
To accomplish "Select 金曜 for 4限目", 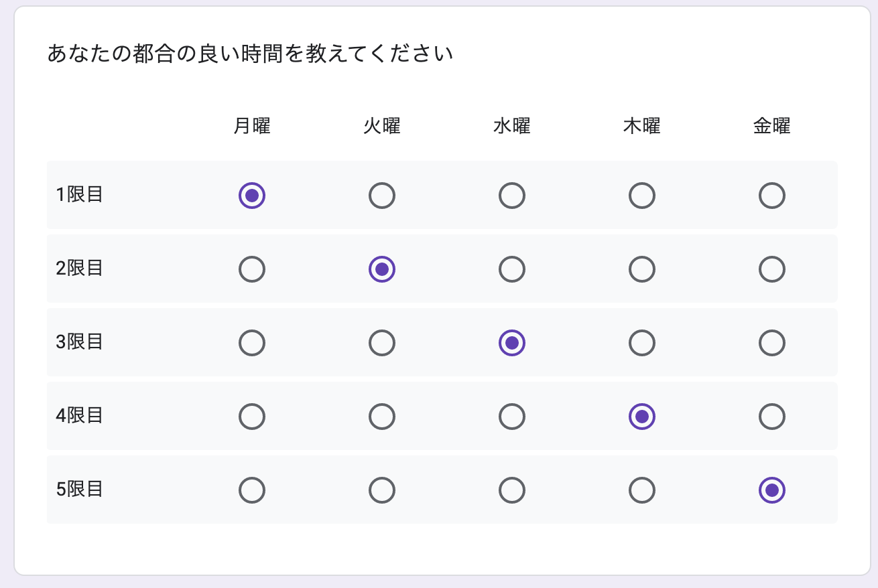I will pos(772,417).
